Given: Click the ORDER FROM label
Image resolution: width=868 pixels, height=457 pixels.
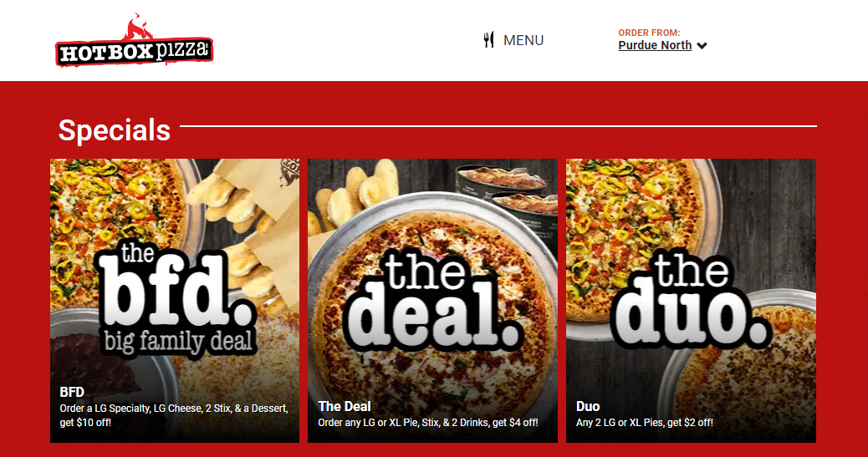Looking at the screenshot, I should click(x=650, y=33).
